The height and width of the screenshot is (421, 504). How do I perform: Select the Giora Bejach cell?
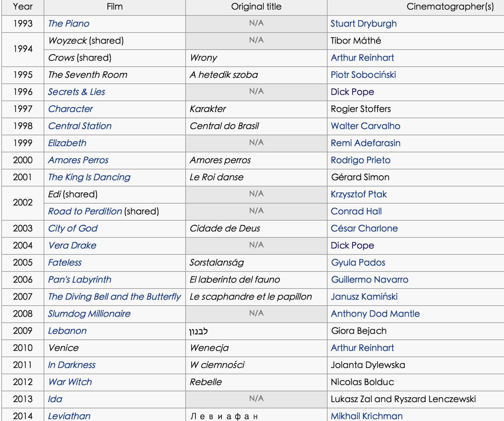tap(415, 331)
